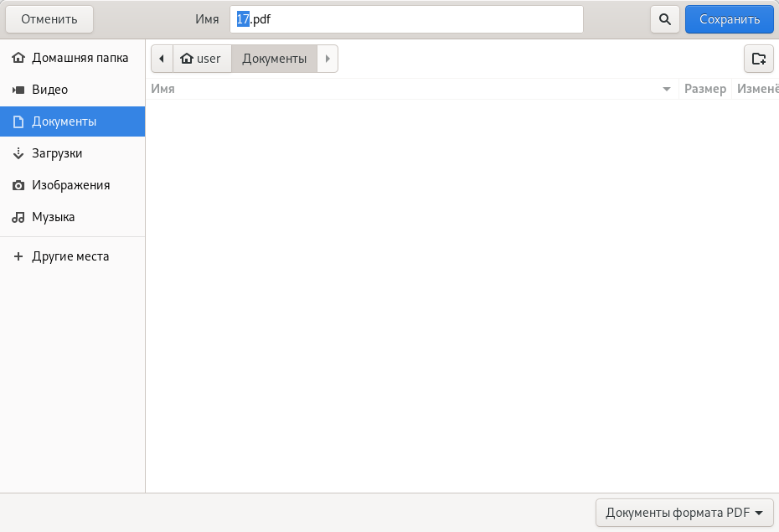The width and height of the screenshot is (779, 532).
Task: Click the home icon beside Домашняя папка
Action: [x=18, y=58]
